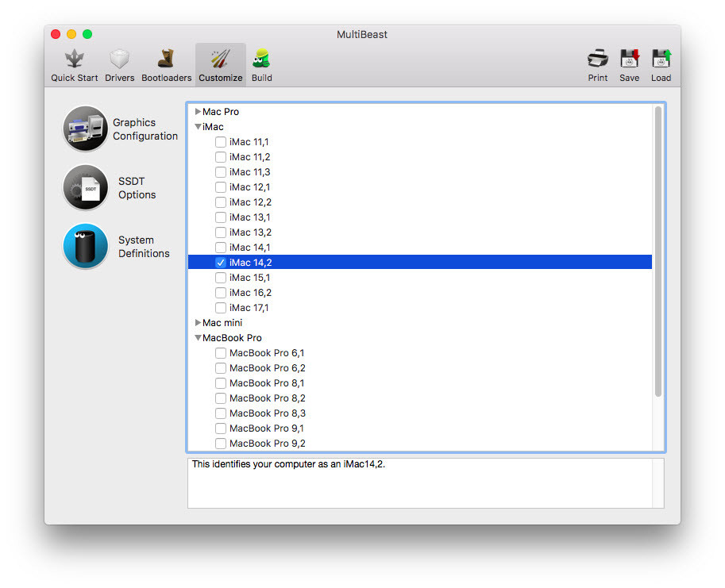This screenshot has height=588, width=725.
Task: Collapse the MacBook Pro disclosure triangle
Action: 198,338
